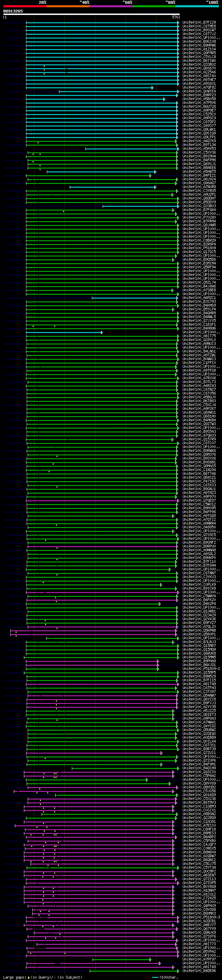Click the white query sequence bar
The height and width of the screenshot is (980, 222).
pyautogui.click(x=91, y=15)
